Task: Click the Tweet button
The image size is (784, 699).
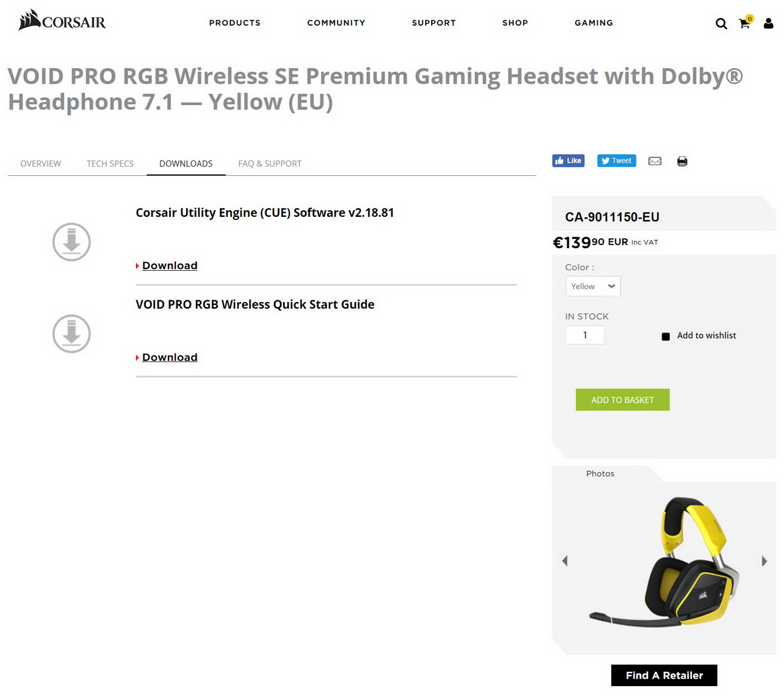Action: coord(617,161)
